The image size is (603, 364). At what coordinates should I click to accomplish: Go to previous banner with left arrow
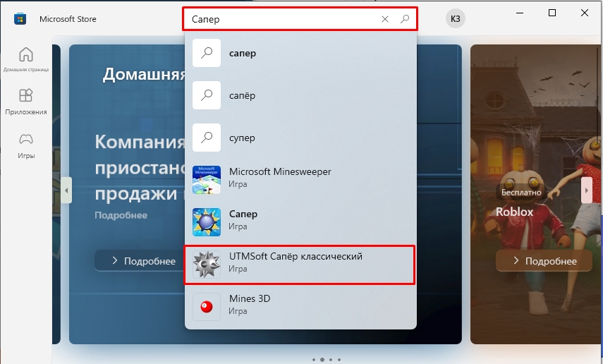(66, 190)
